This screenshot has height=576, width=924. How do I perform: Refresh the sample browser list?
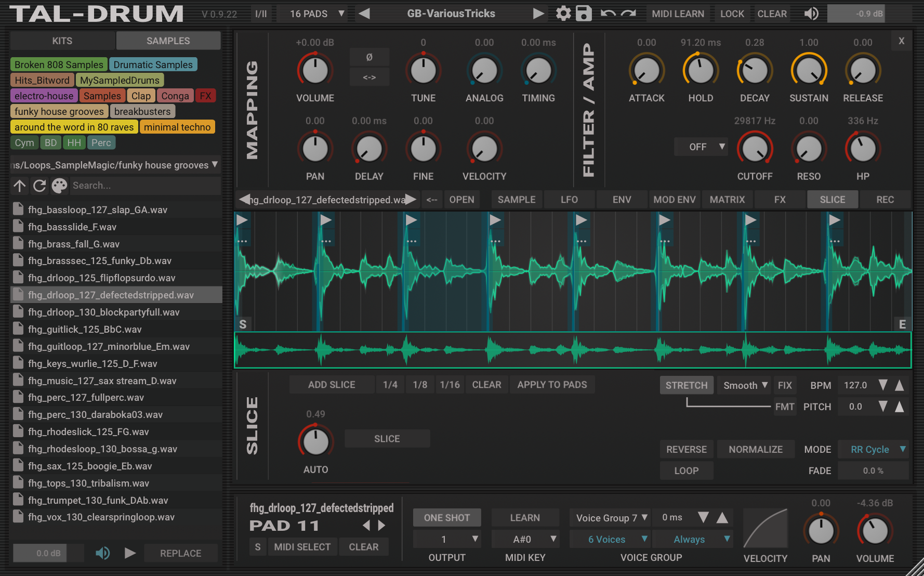[39, 186]
